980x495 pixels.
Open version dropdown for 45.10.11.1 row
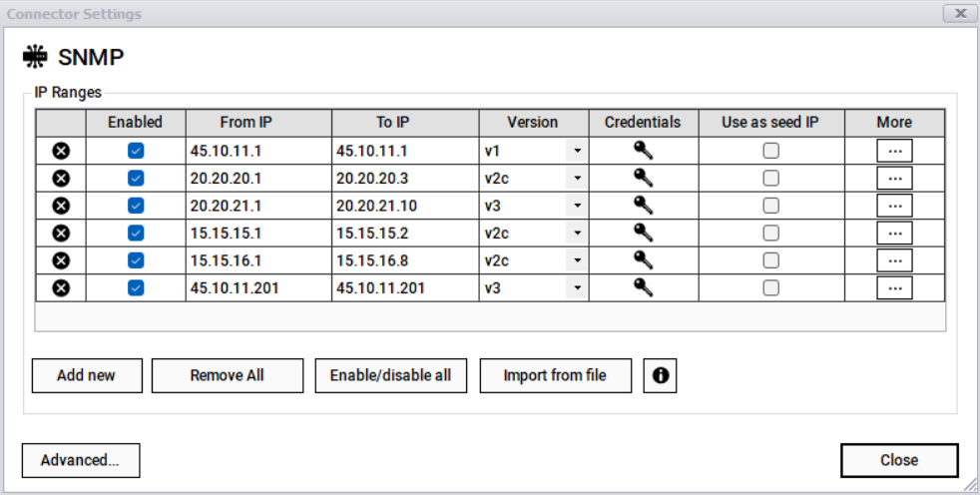(x=576, y=152)
